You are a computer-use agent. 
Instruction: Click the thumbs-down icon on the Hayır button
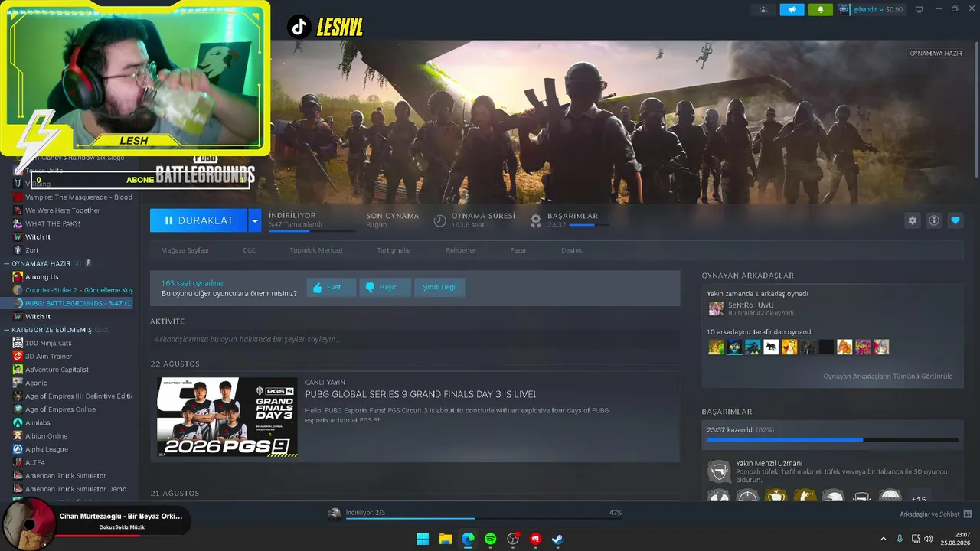(x=370, y=287)
